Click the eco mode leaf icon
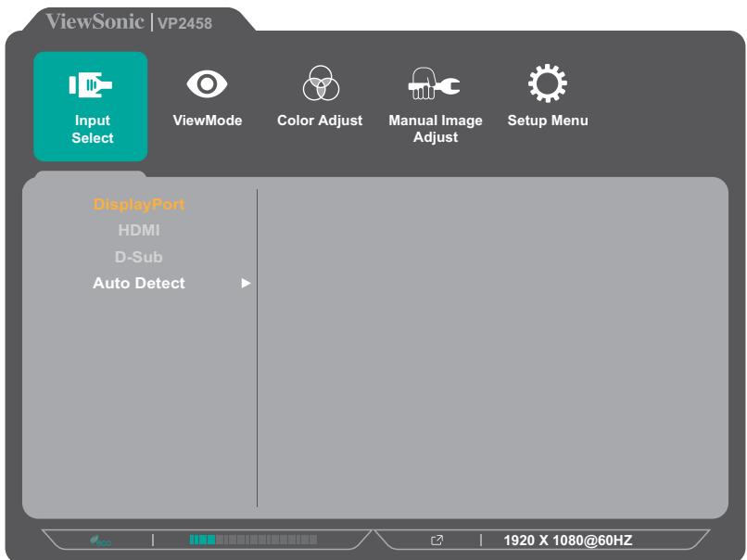 100,541
